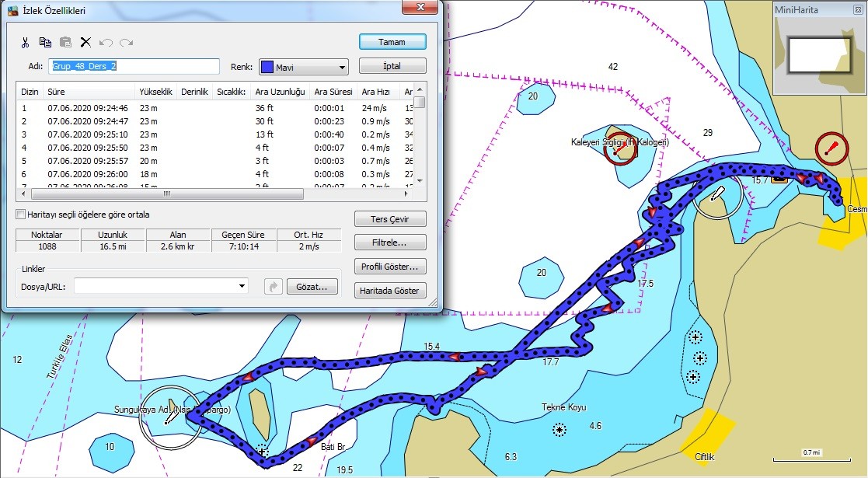This screenshot has height=478, width=868.
Task: Click the arrow icon beside the Dosya/URL field
Action: [x=274, y=286]
